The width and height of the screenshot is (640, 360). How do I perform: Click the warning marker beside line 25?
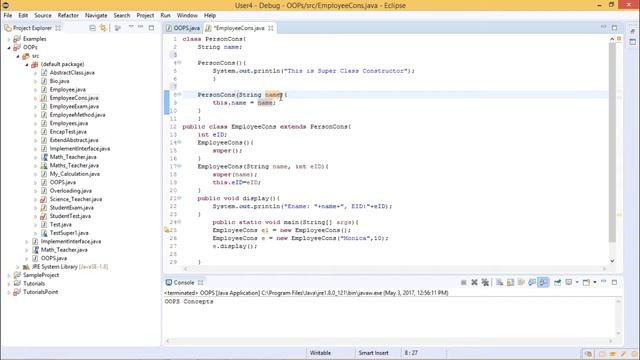[167, 230]
